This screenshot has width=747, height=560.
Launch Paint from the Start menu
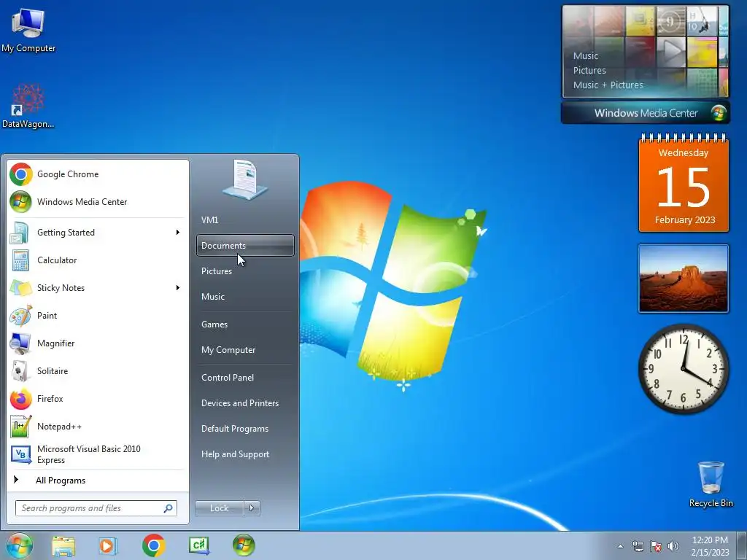click(98, 316)
